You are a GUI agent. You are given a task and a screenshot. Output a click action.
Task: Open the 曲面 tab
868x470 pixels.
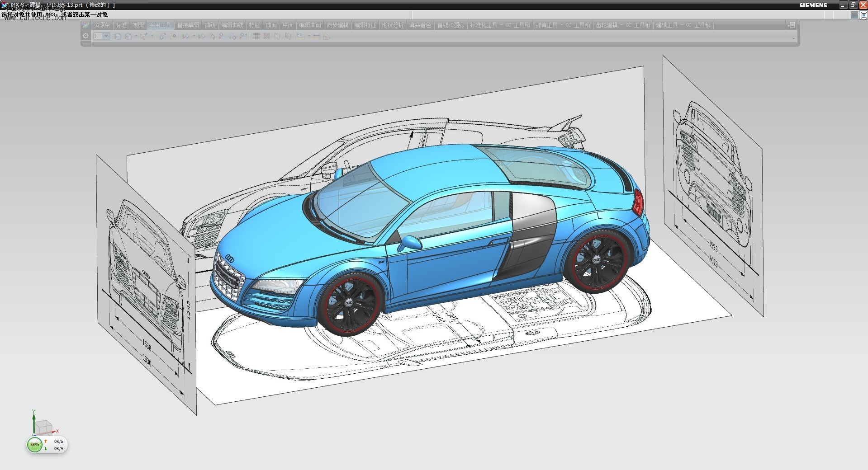click(271, 25)
